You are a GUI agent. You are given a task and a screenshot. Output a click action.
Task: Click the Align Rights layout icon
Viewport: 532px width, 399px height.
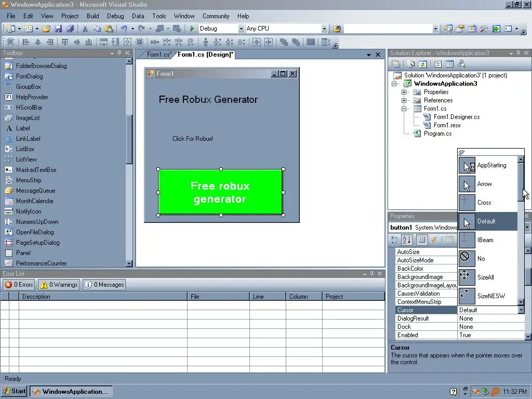click(x=50, y=42)
